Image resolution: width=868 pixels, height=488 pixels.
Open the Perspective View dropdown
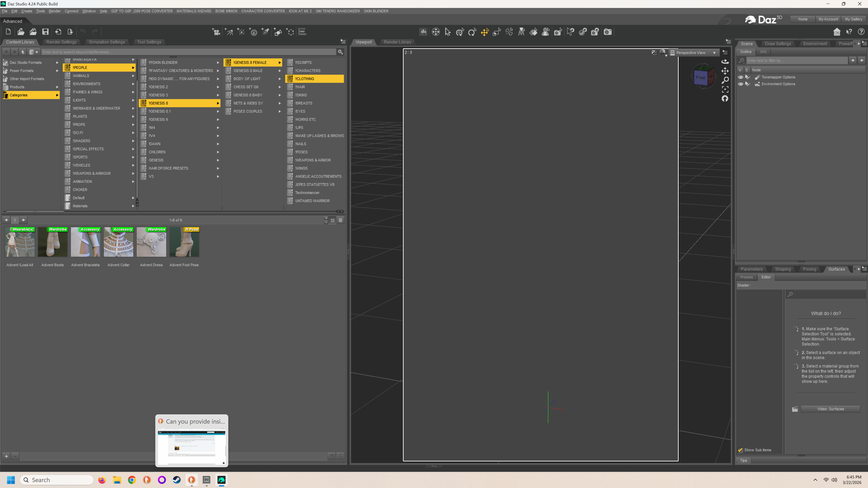694,53
